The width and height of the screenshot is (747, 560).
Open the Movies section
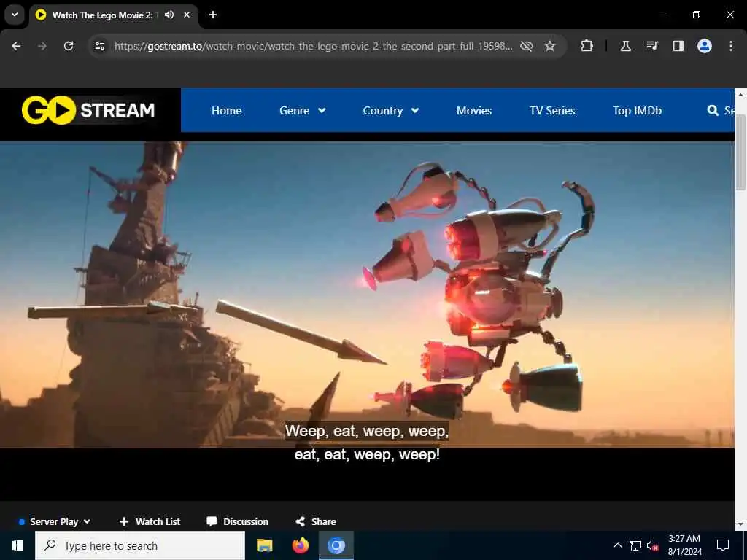(x=474, y=111)
